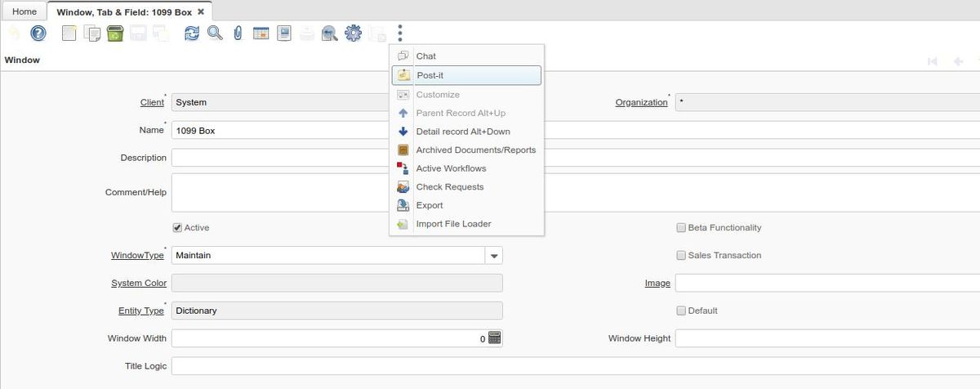Click the green Delete Record bin icon
Screen dimensions: 980x389
(114, 34)
